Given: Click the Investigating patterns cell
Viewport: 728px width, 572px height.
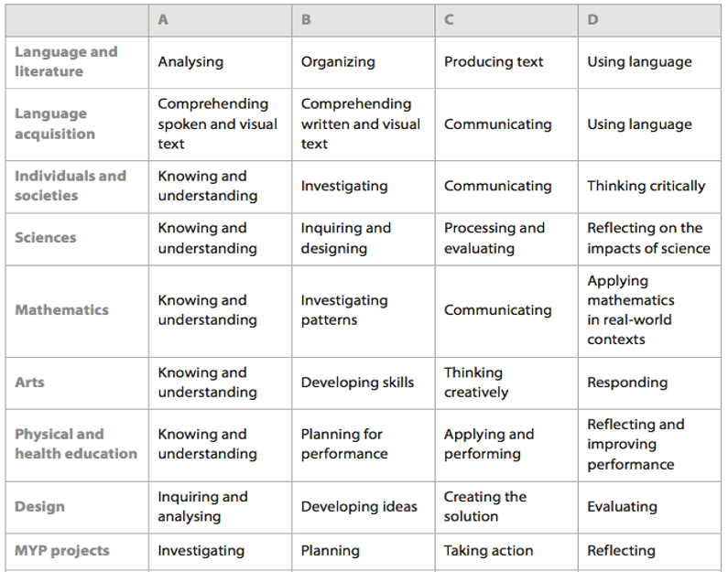Looking at the screenshot, I should coord(344,310).
